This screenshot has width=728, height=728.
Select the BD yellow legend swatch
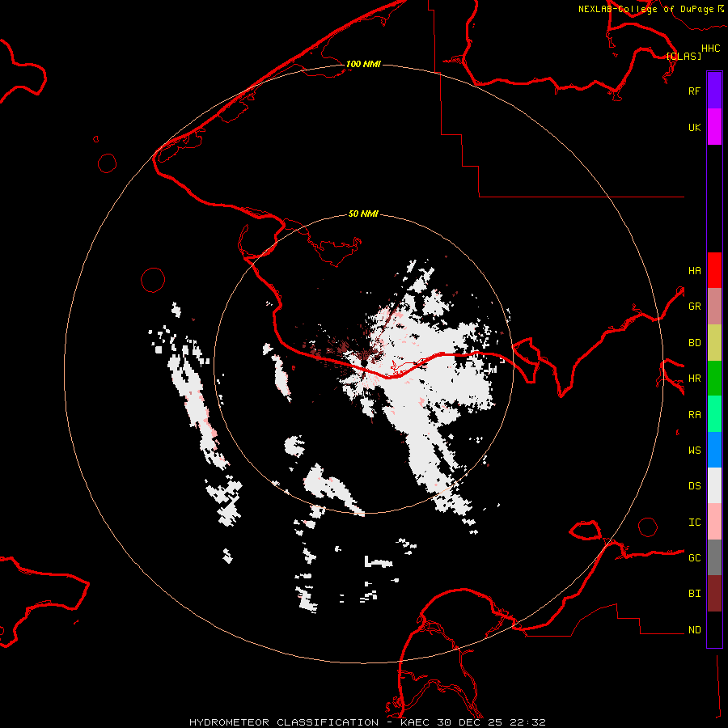714,342
